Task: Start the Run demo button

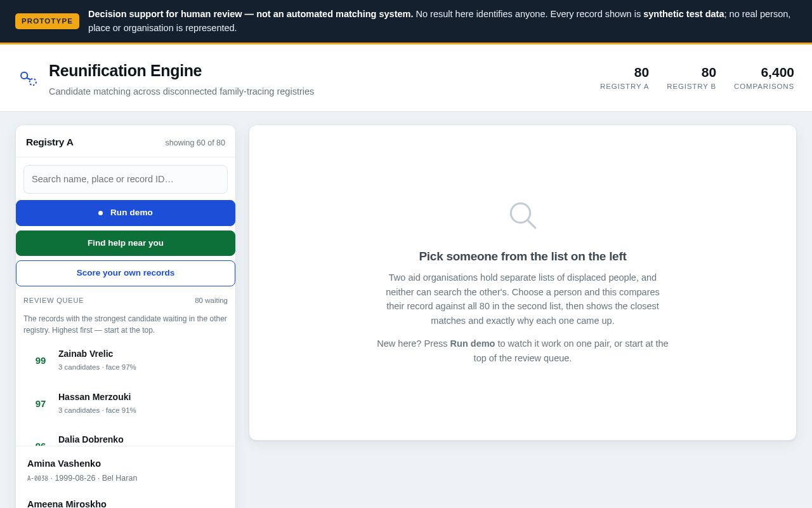Action: 126,213
